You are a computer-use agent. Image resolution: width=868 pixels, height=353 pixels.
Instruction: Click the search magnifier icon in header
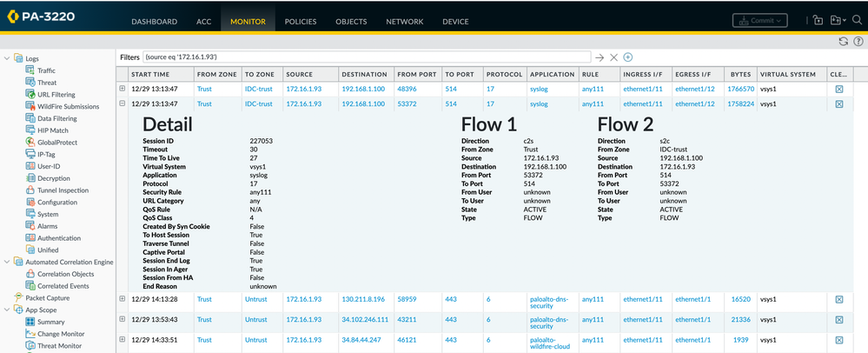click(x=857, y=20)
